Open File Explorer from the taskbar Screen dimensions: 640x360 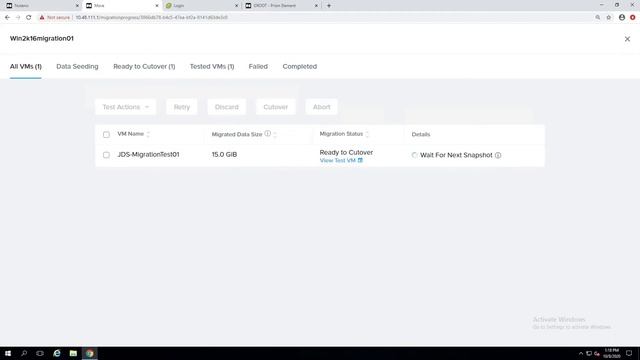coord(73,353)
